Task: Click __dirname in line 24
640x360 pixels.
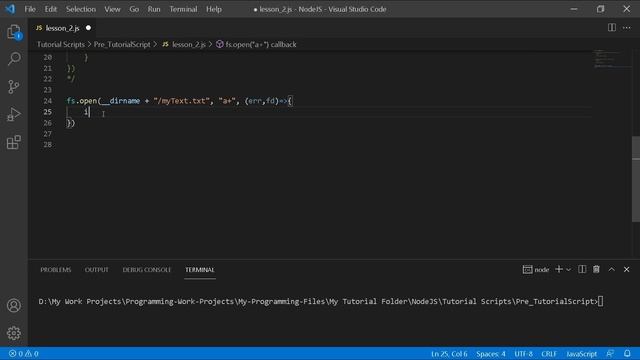Action: point(120,101)
